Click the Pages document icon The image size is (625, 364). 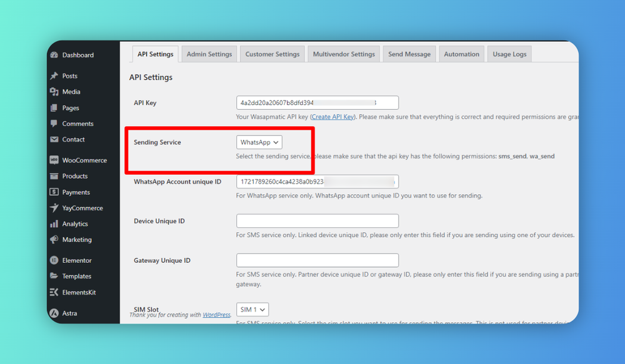coord(54,108)
